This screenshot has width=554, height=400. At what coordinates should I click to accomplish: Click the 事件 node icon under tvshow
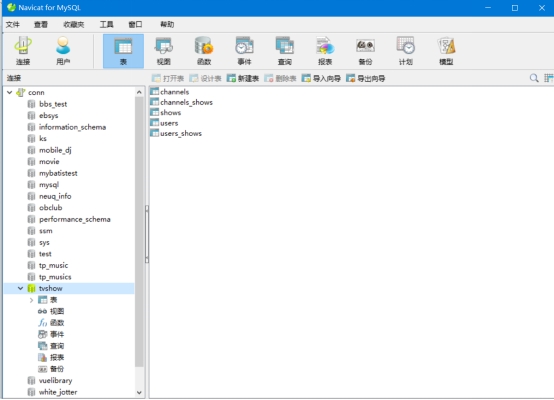click(42, 334)
